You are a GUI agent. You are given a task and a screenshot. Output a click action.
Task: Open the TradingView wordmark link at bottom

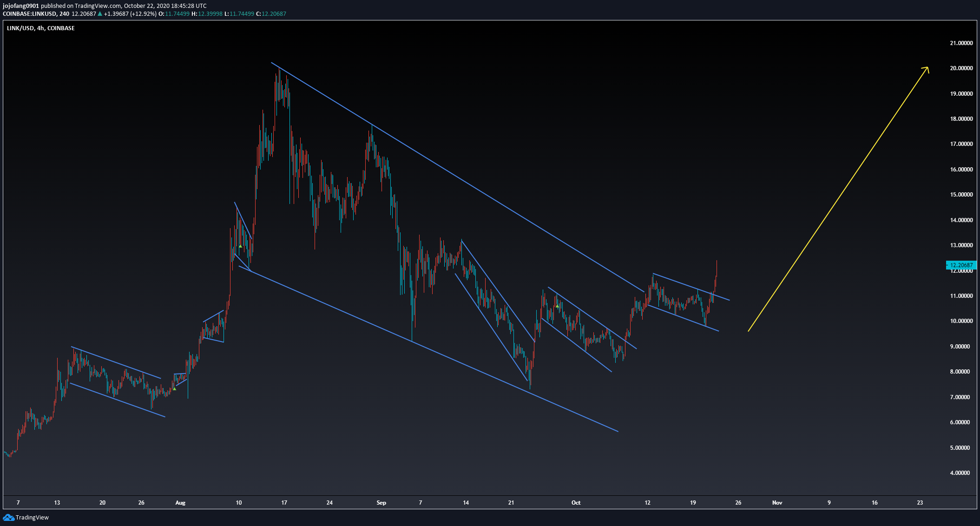pyautogui.click(x=32, y=517)
